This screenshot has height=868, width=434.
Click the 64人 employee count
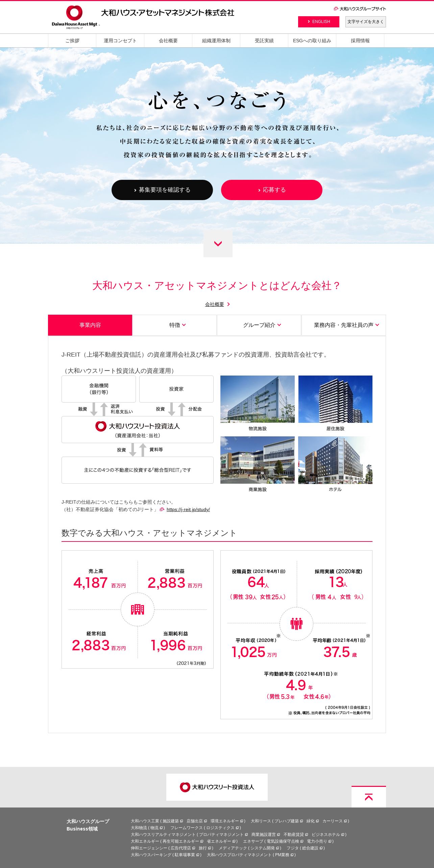point(258,582)
